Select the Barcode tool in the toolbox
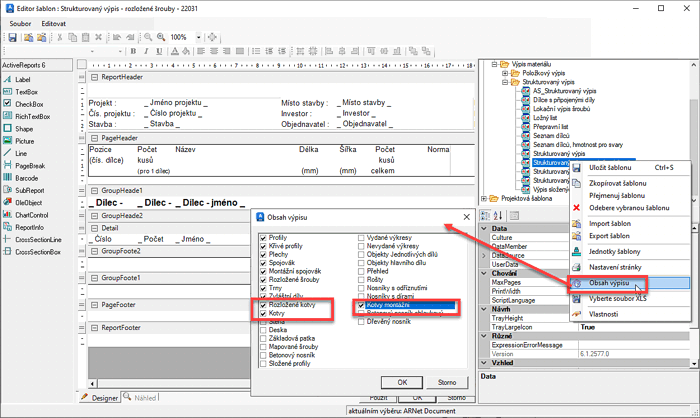Viewport: 700px width, 418px height. click(x=25, y=178)
